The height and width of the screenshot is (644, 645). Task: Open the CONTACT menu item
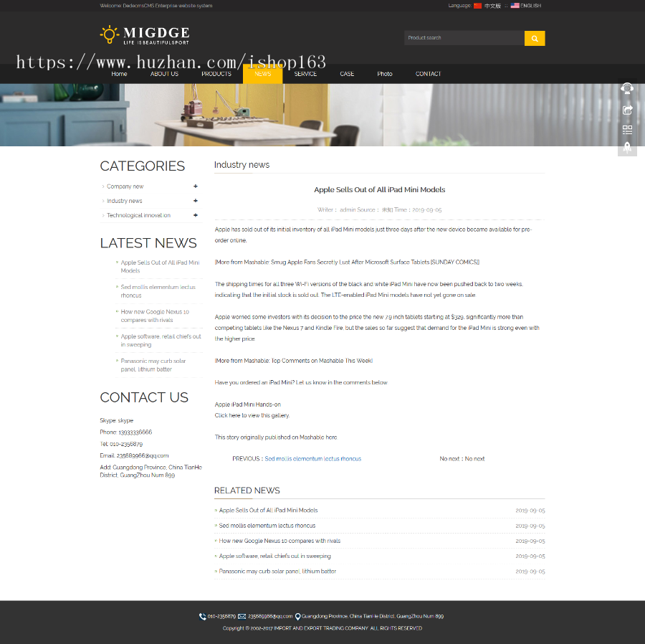(x=429, y=74)
